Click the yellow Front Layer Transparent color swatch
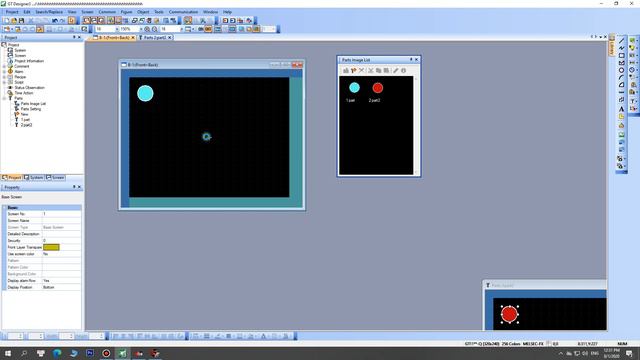Image resolution: width=640 pixels, height=360 pixels. (x=51, y=247)
